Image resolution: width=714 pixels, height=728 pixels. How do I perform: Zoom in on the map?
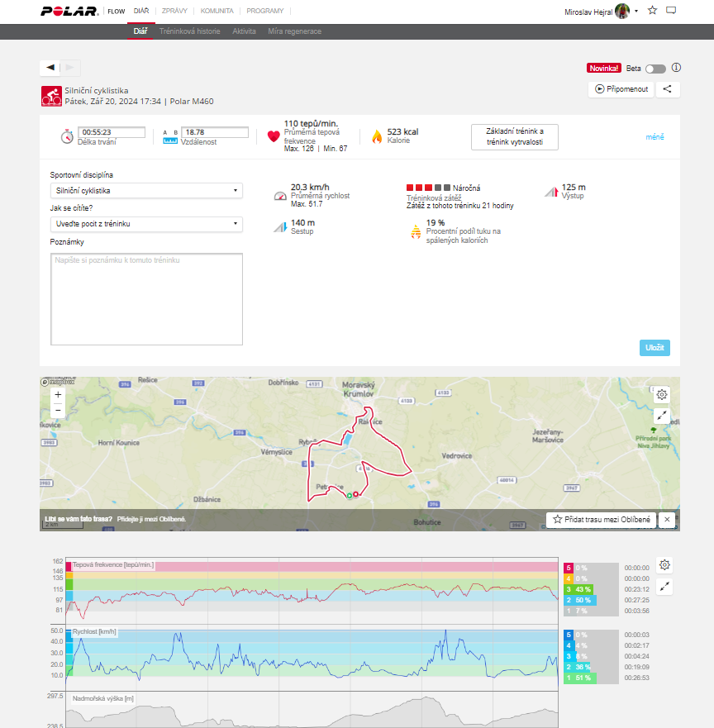coord(58,395)
